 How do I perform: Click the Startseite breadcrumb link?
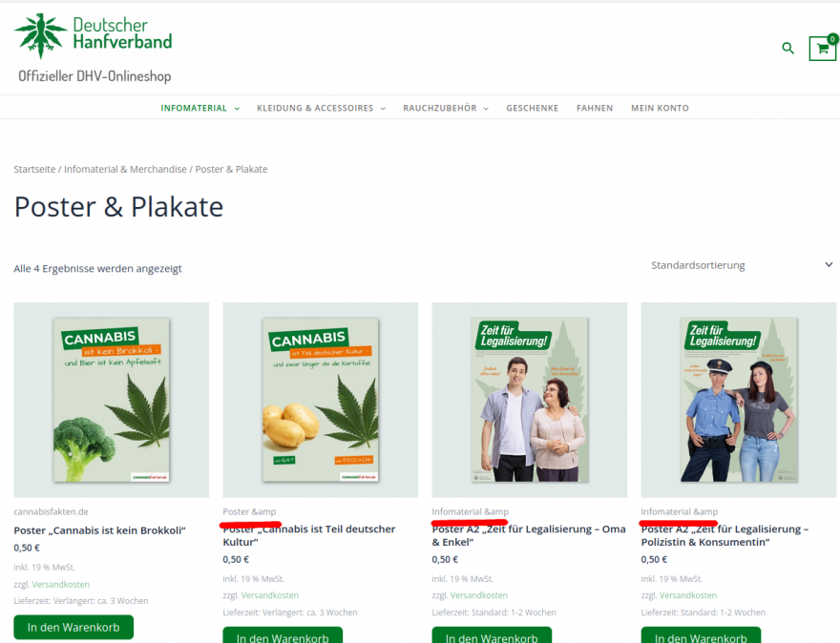coord(34,169)
